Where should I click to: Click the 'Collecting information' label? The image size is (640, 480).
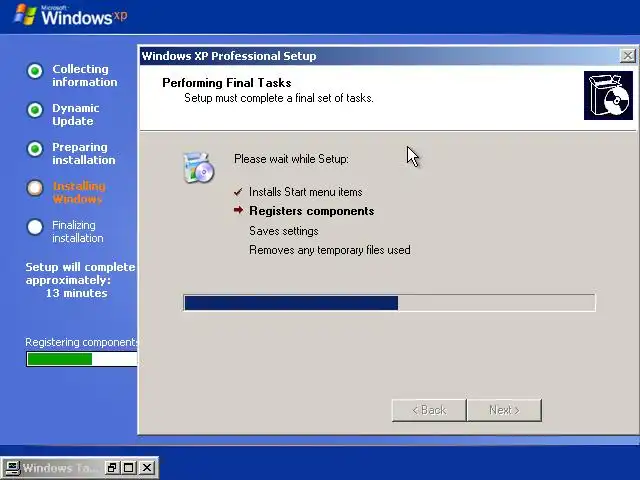click(84, 76)
